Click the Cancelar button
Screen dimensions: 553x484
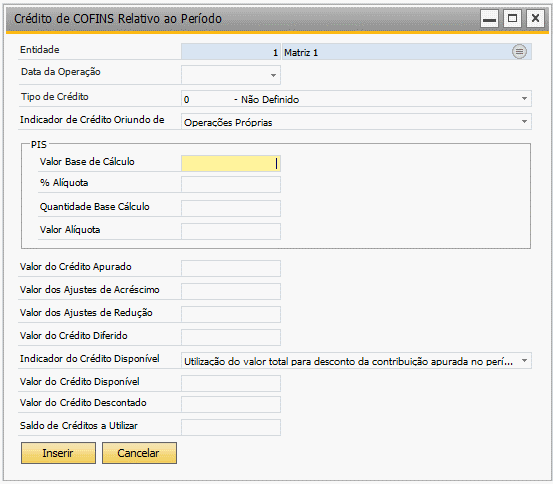coord(139,453)
